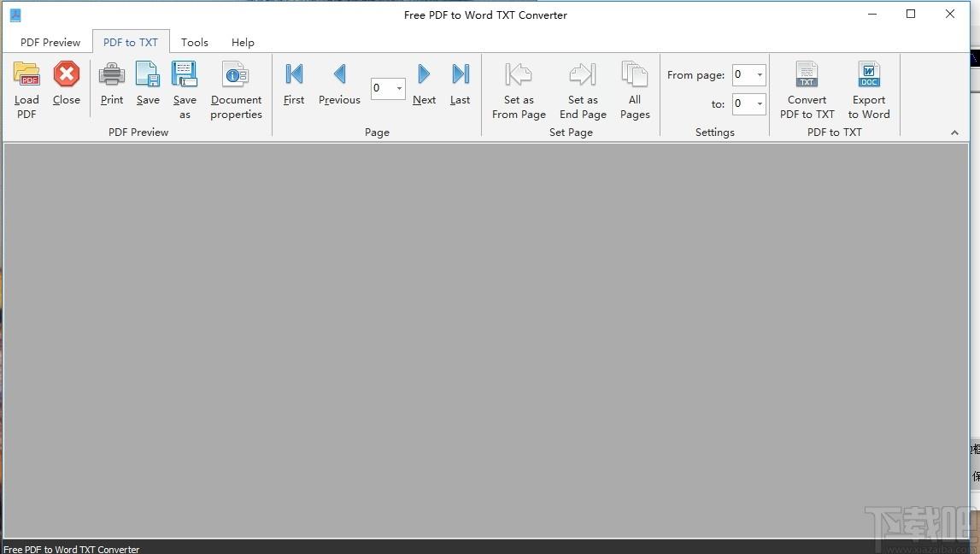Click the current page number field
This screenshot has height=554, width=980.
383,88
